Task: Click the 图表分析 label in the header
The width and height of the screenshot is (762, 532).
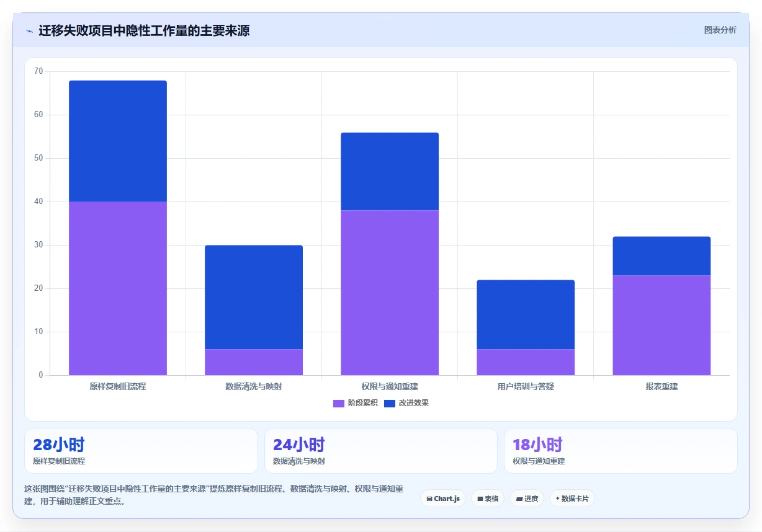Action: tap(720, 30)
